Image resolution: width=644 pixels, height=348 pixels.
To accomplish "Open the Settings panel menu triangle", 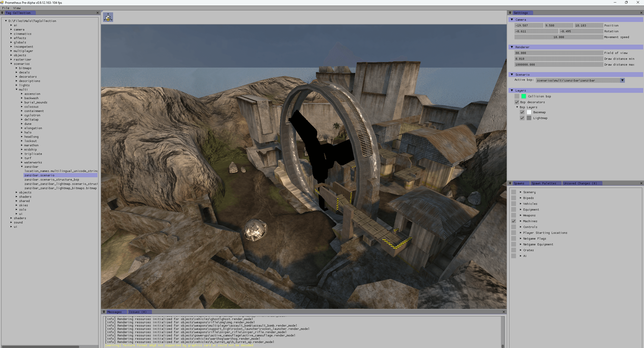I will [x=510, y=13].
